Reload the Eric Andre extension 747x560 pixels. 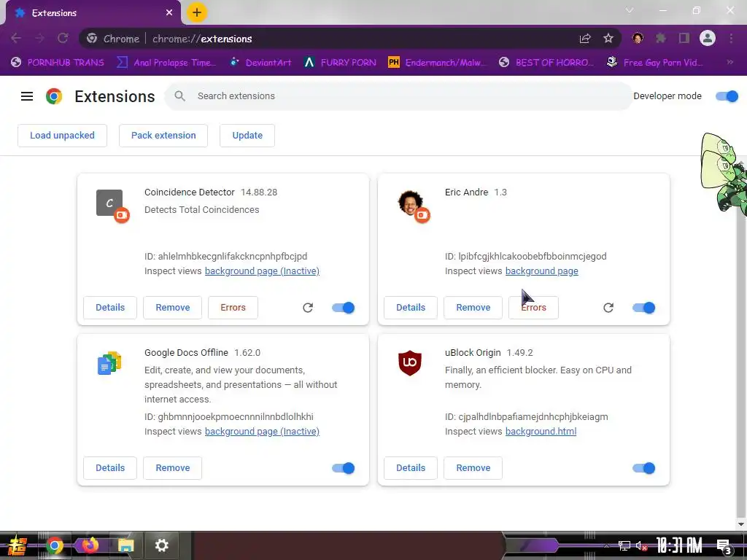pyautogui.click(x=608, y=308)
